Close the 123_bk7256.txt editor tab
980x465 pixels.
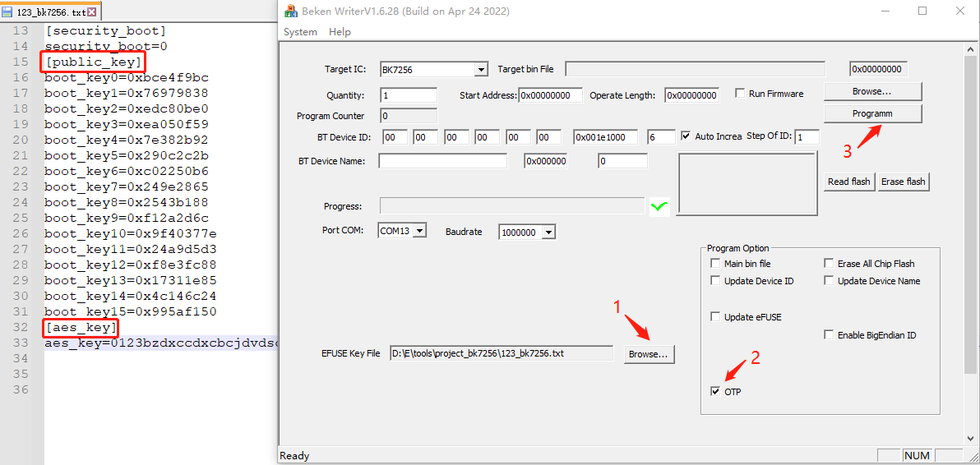(92, 12)
